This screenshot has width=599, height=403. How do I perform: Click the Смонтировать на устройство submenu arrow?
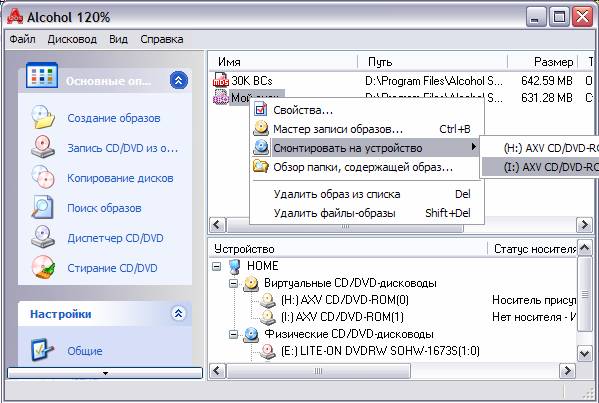pyautogui.click(x=474, y=147)
